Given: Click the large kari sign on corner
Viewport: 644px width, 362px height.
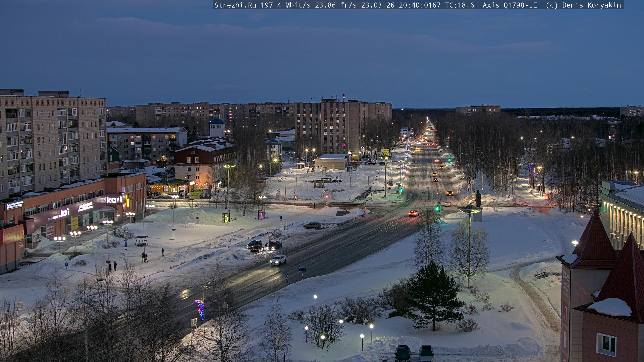Looking at the screenshot, I should (x=114, y=200).
